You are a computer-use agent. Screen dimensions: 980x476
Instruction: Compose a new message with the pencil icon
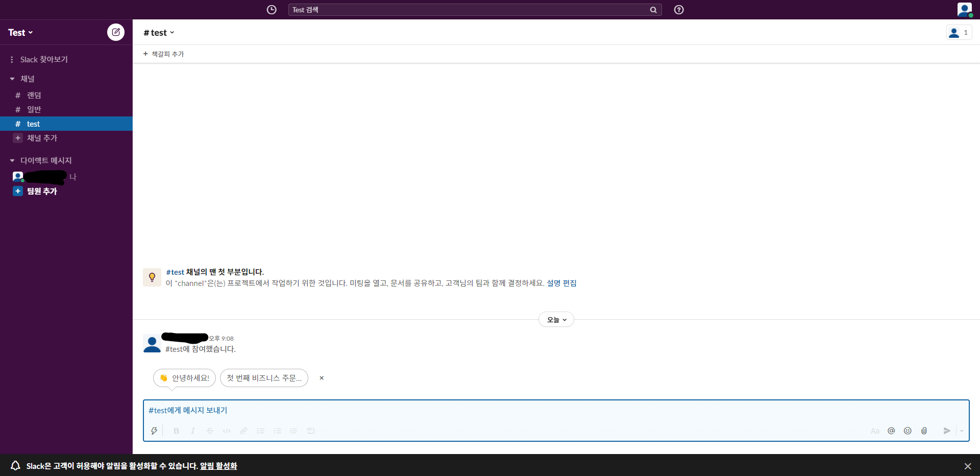click(x=116, y=32)
